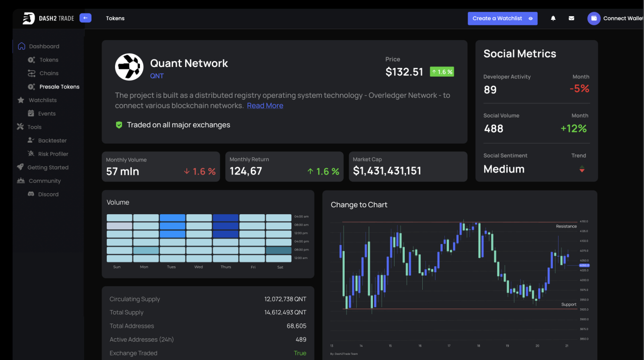Click the Tools wrench icon
This screenshot has width=644, height=360.
[x=20, y=127]
